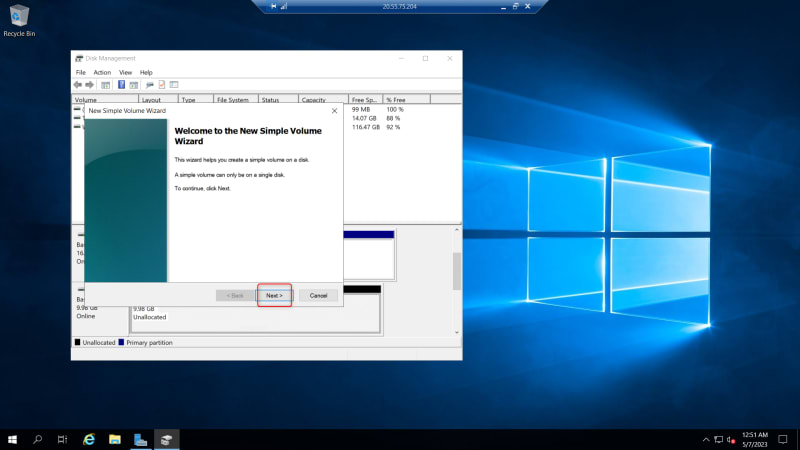Image resolution: width=800 pixels, height=450 pixels.
Task: Click the Primary partition legend label
Action: pos(149,342)
